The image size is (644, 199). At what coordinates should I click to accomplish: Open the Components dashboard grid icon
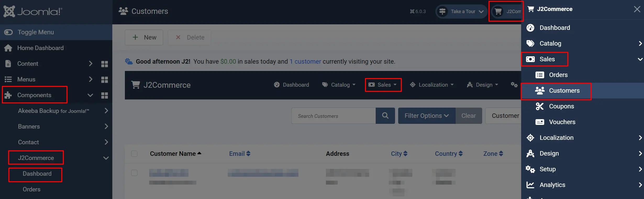(x=104, y=95)
